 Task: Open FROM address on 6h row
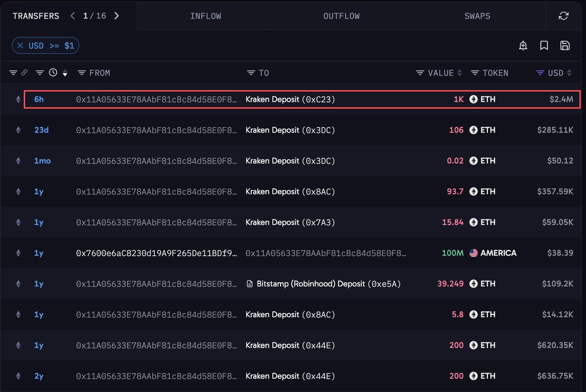156,99
